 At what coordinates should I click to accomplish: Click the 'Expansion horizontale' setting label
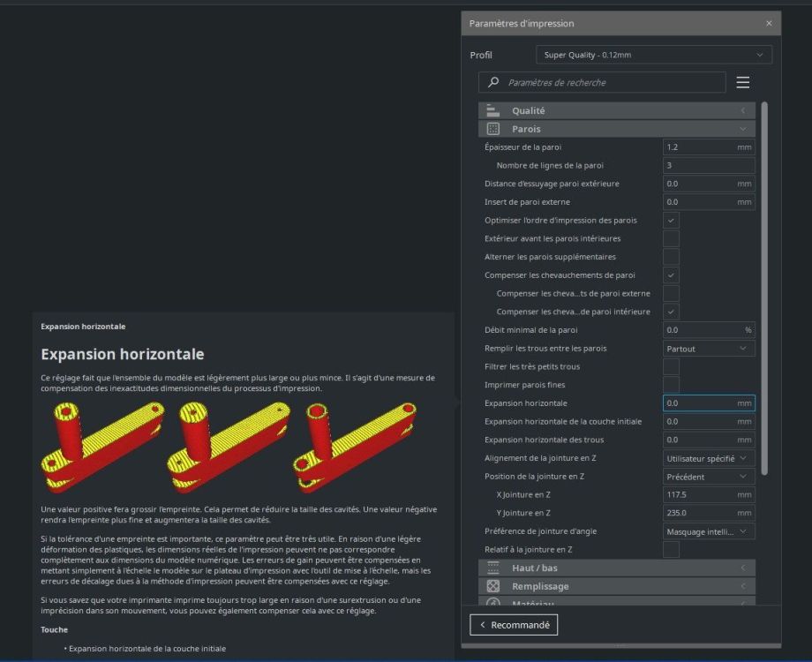[x=526, y=403]
